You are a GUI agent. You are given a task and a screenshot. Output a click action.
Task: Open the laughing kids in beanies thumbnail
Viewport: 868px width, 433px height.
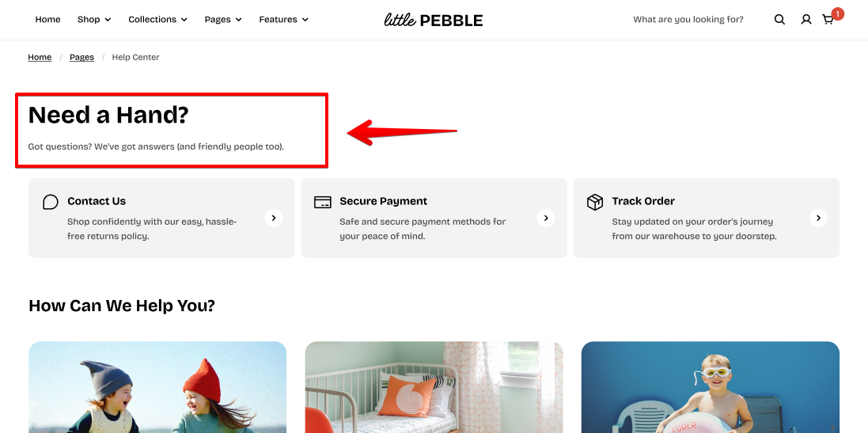pyautogui.click(x=157, y=387)
